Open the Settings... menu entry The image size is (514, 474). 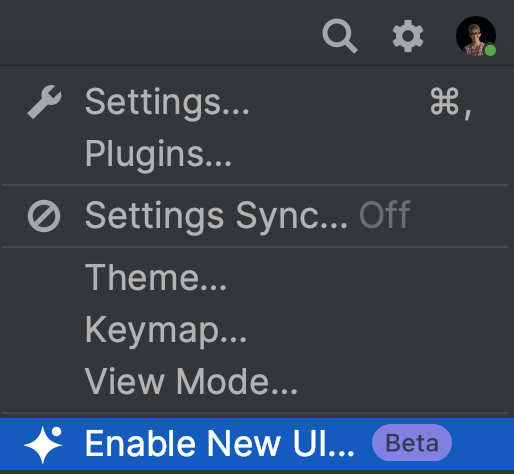(x=257, y=102)
